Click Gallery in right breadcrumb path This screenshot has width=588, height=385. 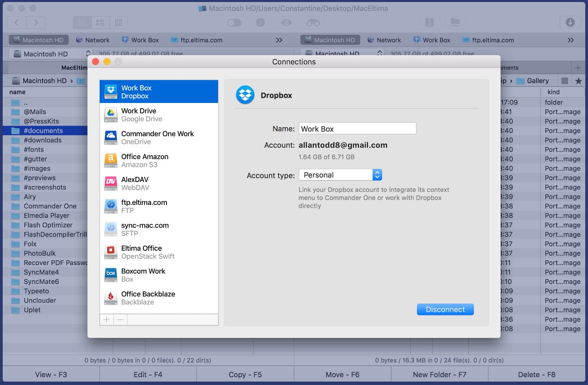click(x=533, y=81)
